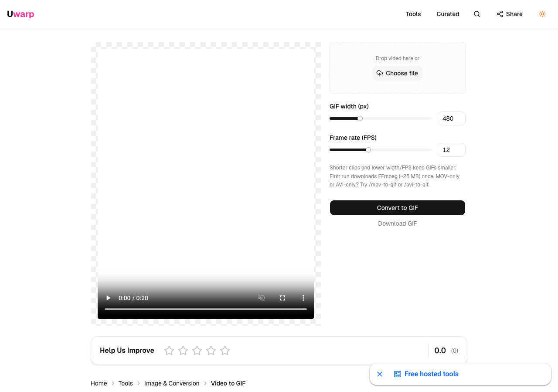Enter fullscreen on the video player
Screen dimensions: 558x392
tap(282, 298)
